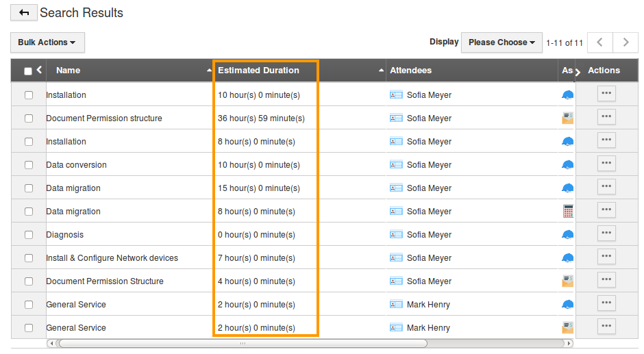Sort by the Name column header

coord(69,71)
